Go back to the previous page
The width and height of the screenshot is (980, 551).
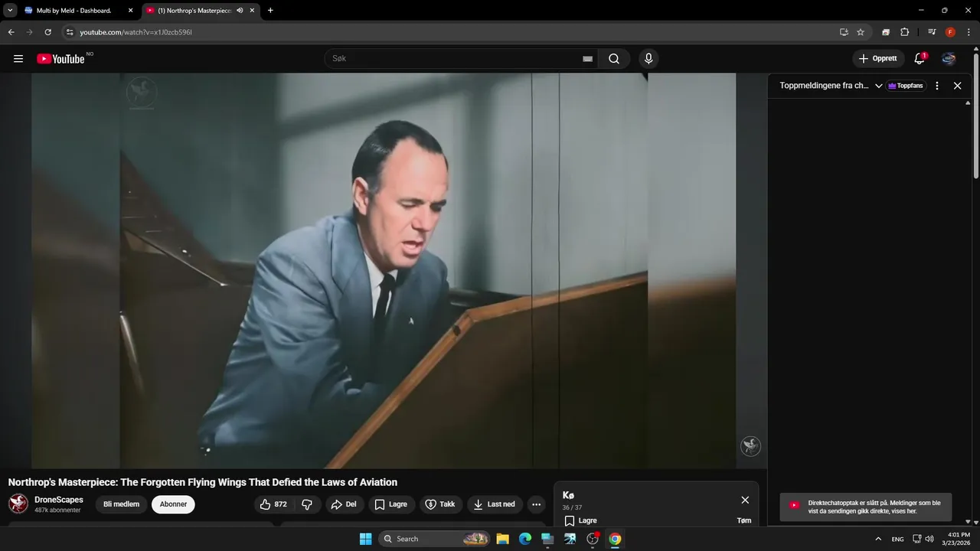pos(11,32)
